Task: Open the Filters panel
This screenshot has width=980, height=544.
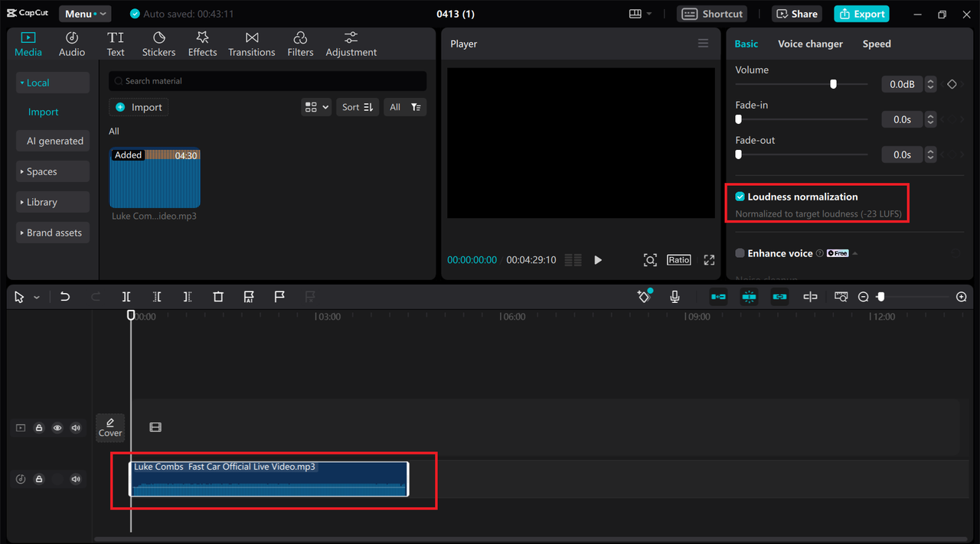Action: [300, 44]
